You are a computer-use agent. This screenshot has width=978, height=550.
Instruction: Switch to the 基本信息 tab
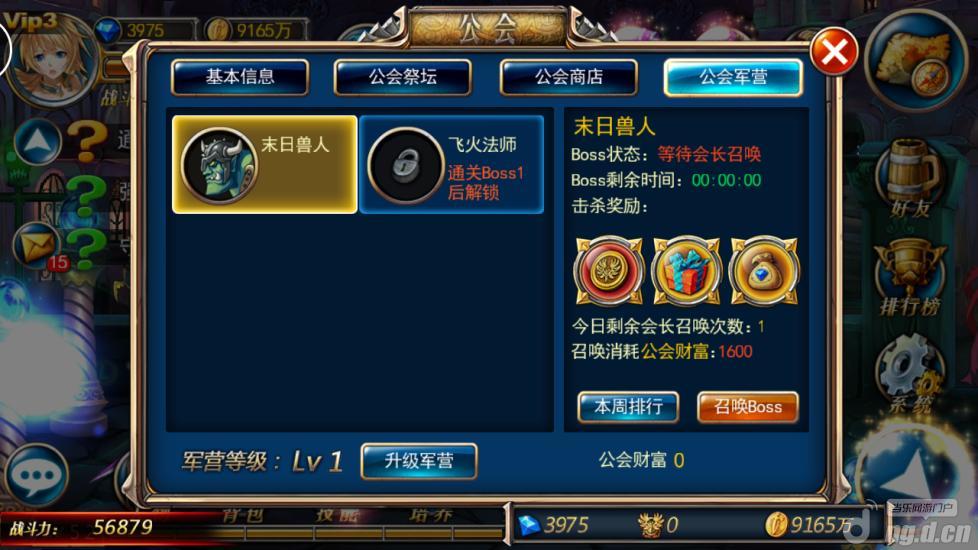pos(240,77)
